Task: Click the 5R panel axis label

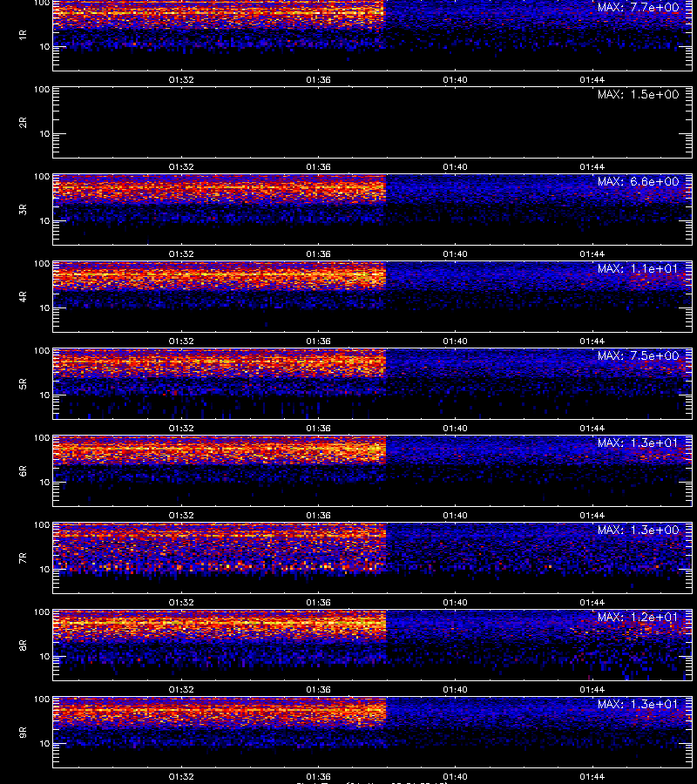Action: pyautogui.click(x=23, y=383)
